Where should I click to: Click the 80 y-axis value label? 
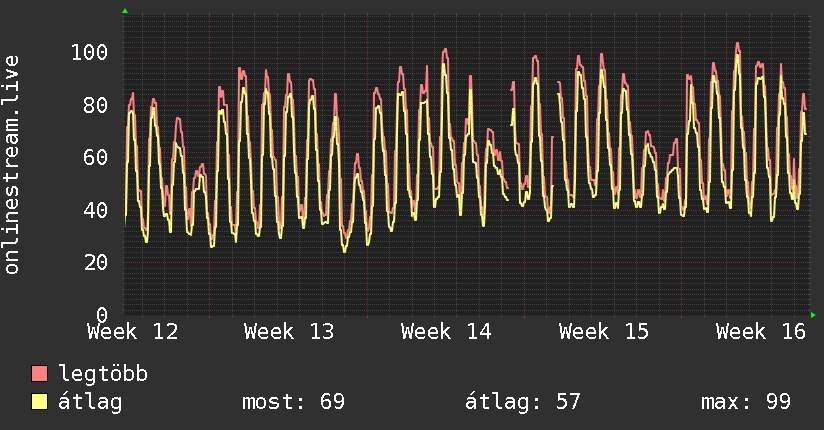(96, 105)
